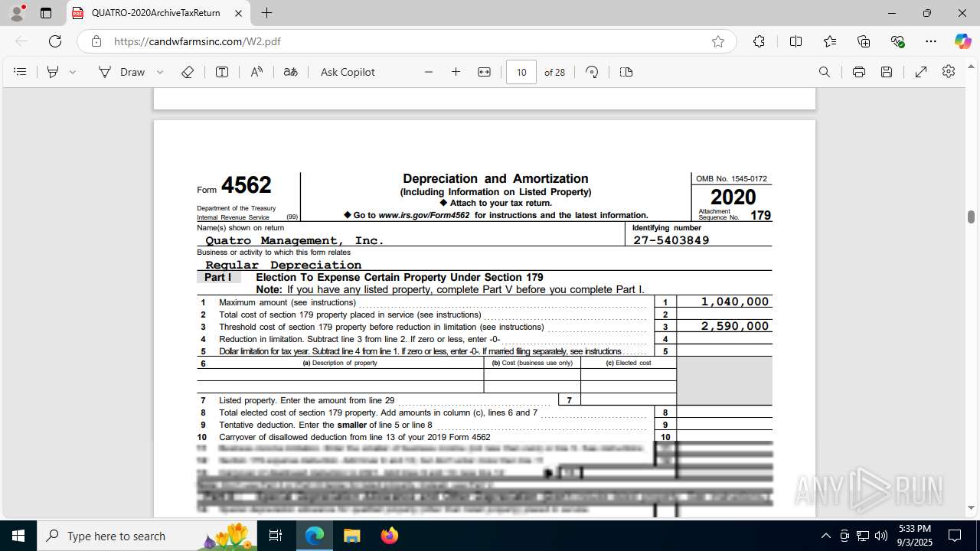Click the Windows taskbar search box
Screen dimensions: 980x551
pyautogui.click(x=147, y=536)
